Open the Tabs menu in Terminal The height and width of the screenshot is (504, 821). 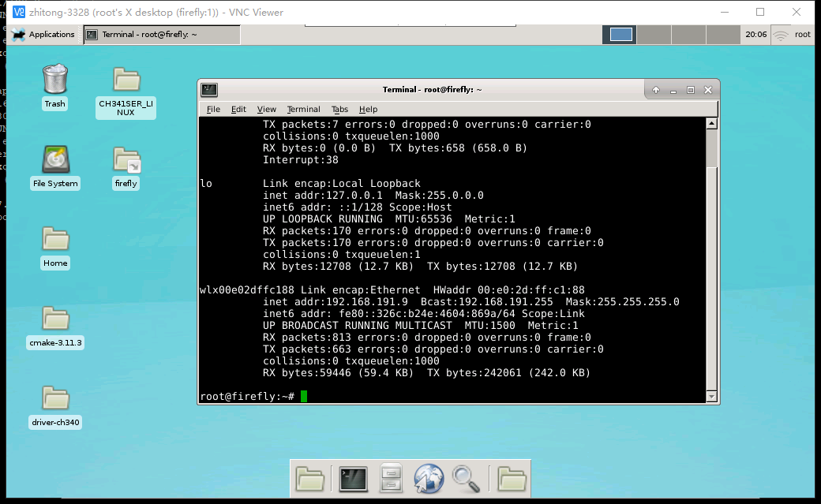[339, 109]
